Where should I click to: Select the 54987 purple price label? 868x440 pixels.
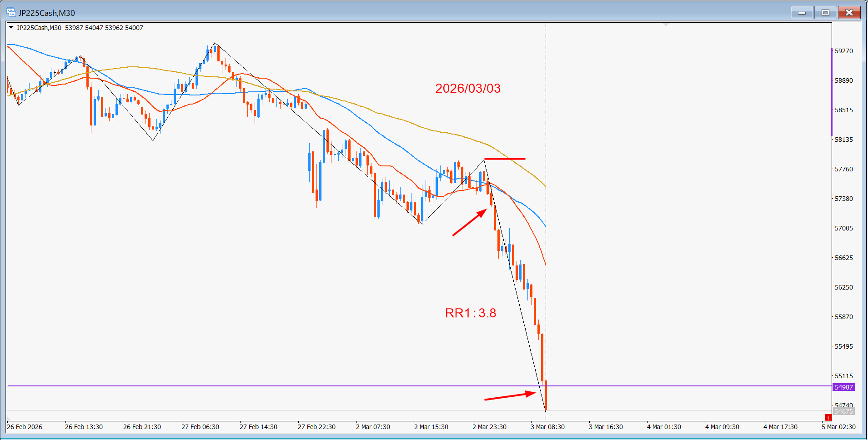(843, 387)
